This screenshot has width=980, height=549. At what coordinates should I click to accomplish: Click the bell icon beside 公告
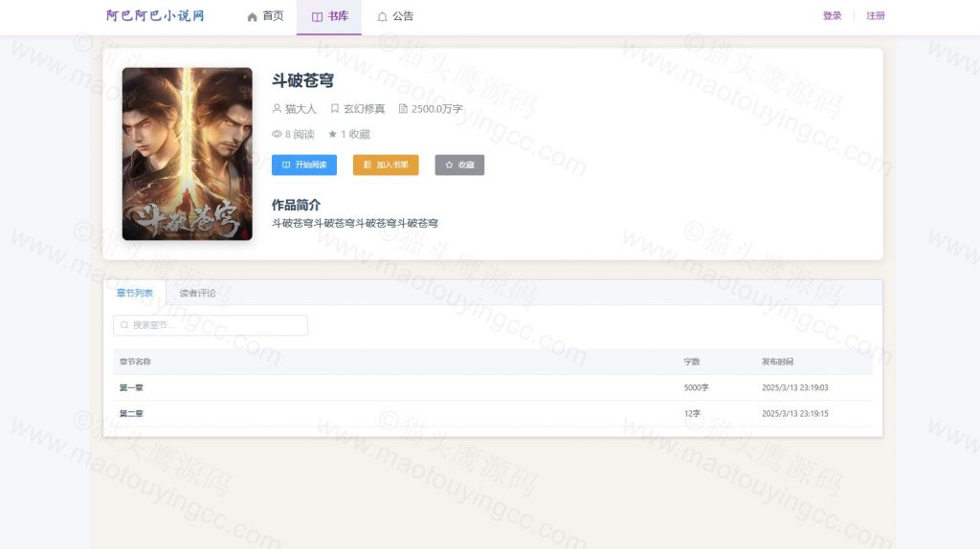pos(382,17)
